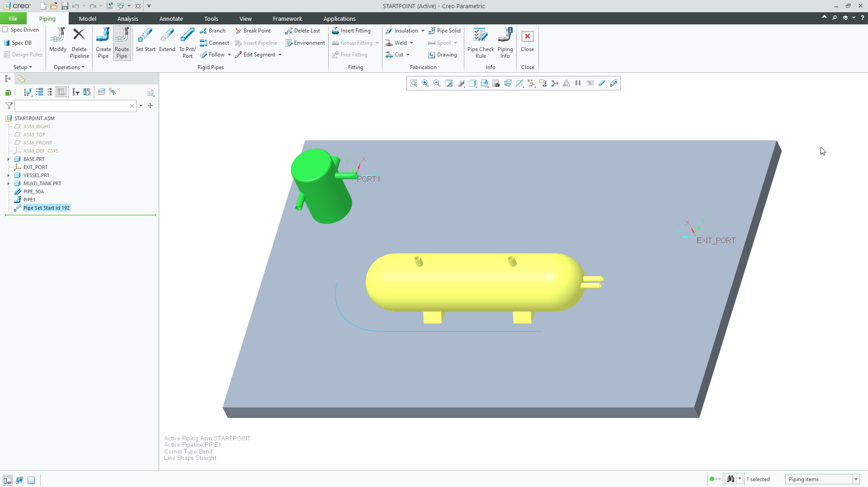Viewport: 868px width, 487px height.
Task: Select the Zoom In tool on graphics toolbar
Action: click(425, 83)
